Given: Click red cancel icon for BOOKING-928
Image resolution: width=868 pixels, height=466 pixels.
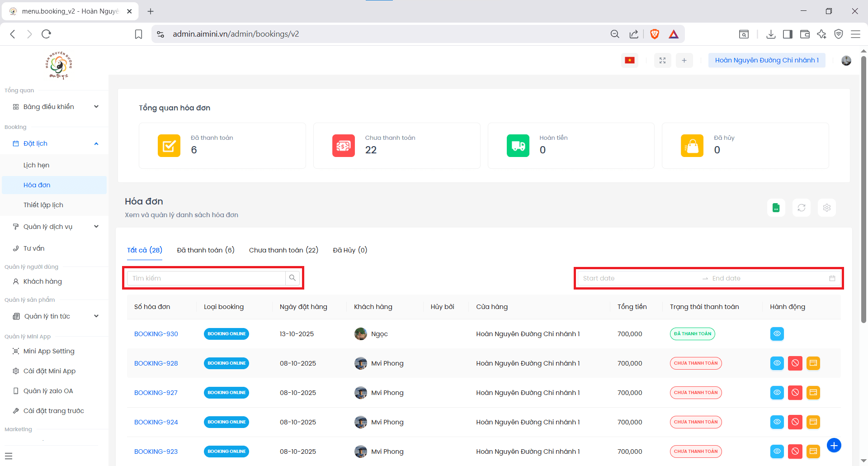Looking at the screenshot, I should click(x=795, y=363).
